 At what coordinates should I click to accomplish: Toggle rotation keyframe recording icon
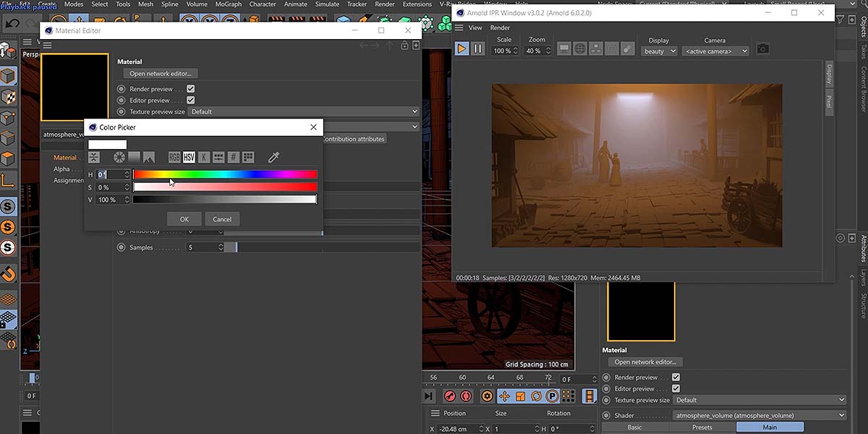(x=536, y=396)
